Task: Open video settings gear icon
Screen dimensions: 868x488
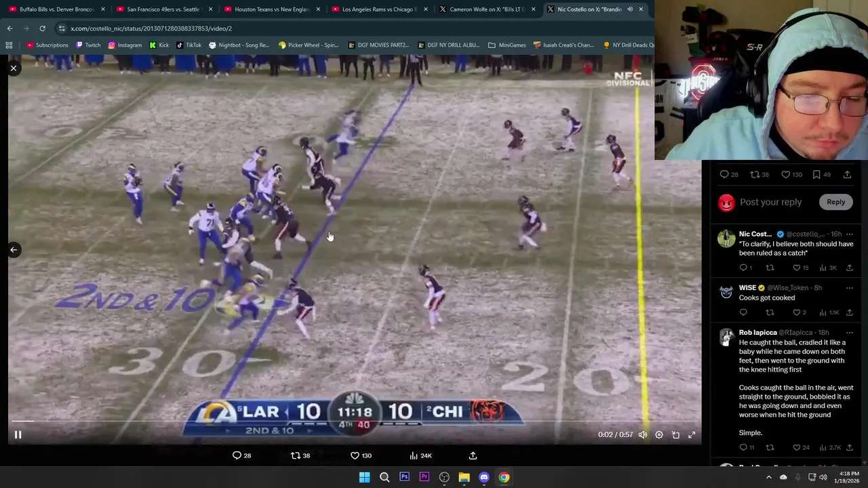Action: click(659, 435)
